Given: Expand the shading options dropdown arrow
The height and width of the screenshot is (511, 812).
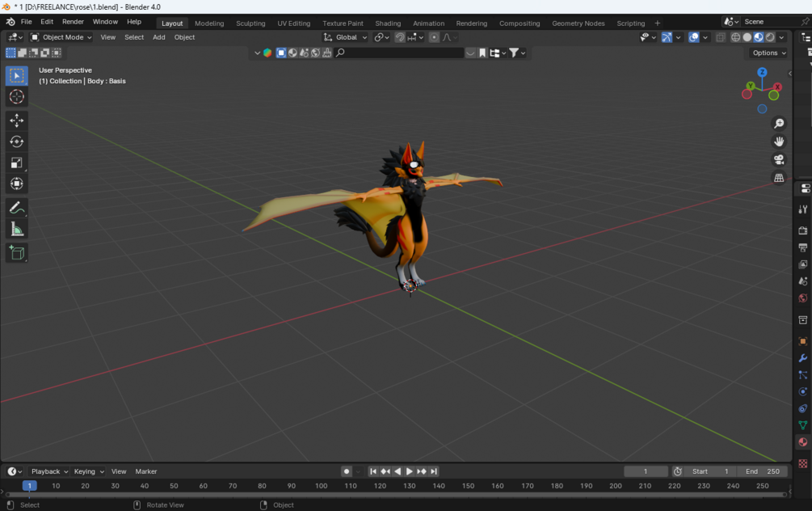Looking at the screenshot, I should coord(781,37).
